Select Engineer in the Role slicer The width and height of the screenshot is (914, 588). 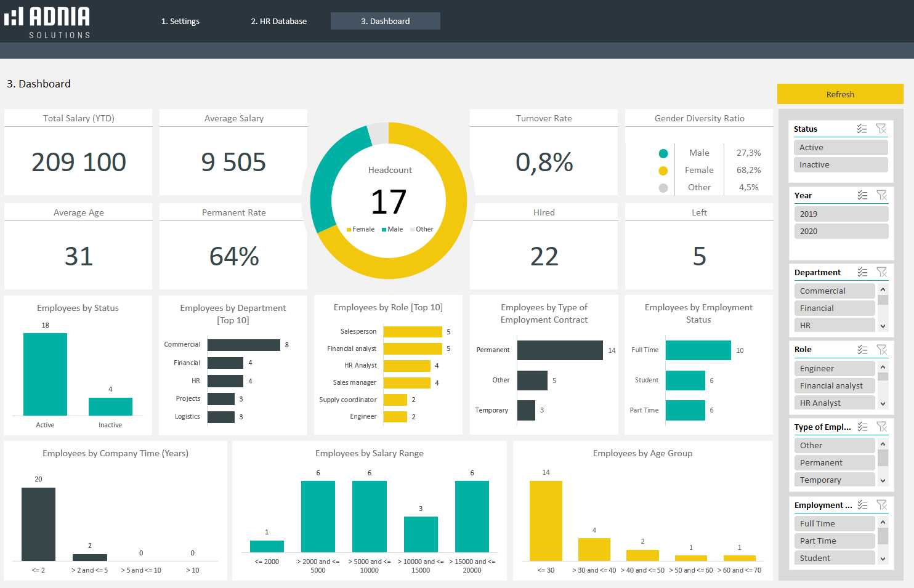[x=835, y=368]
